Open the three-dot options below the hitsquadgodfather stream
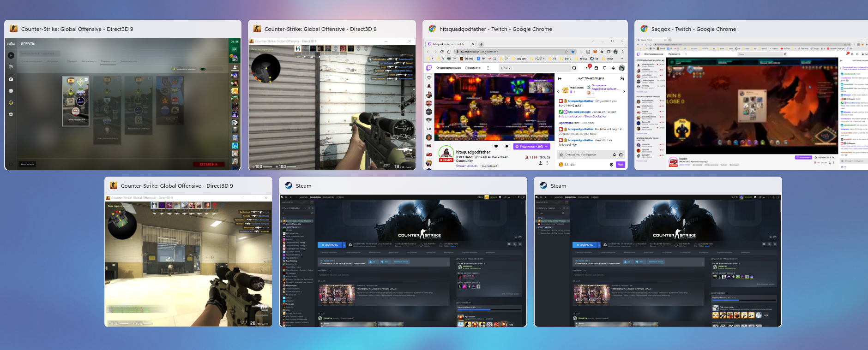The image size is (868, 350). [x=547, y=163]
